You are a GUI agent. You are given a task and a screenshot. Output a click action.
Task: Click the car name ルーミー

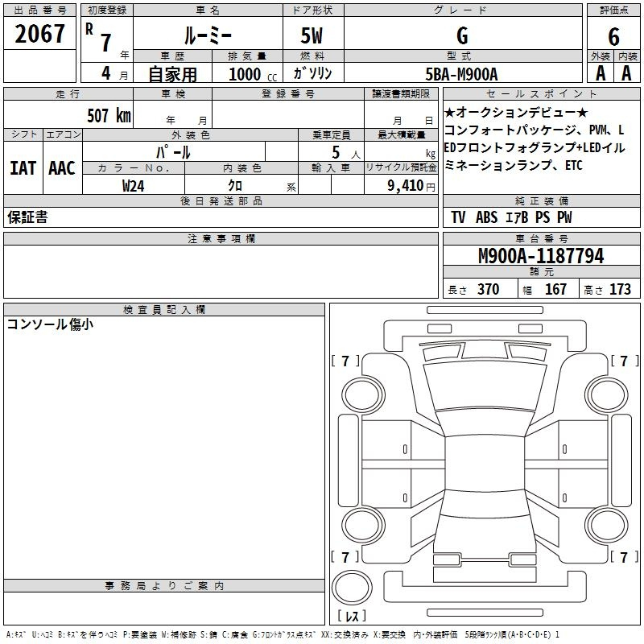tap(206, 35)
